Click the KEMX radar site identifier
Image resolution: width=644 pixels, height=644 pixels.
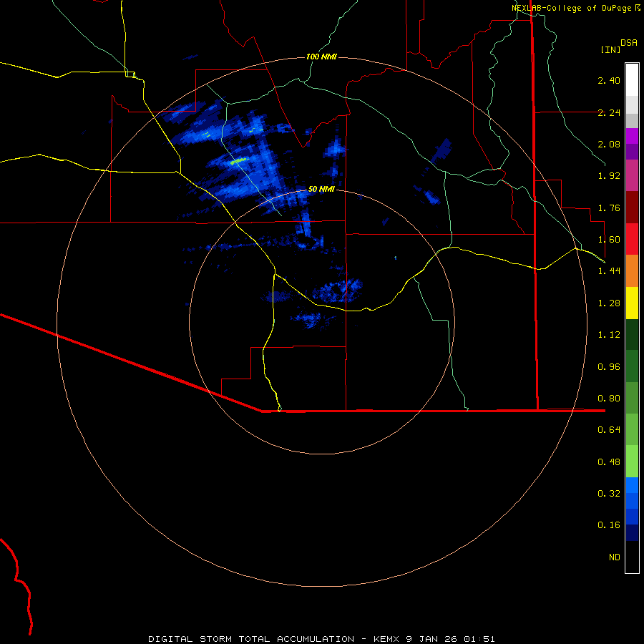click(386, 639)
